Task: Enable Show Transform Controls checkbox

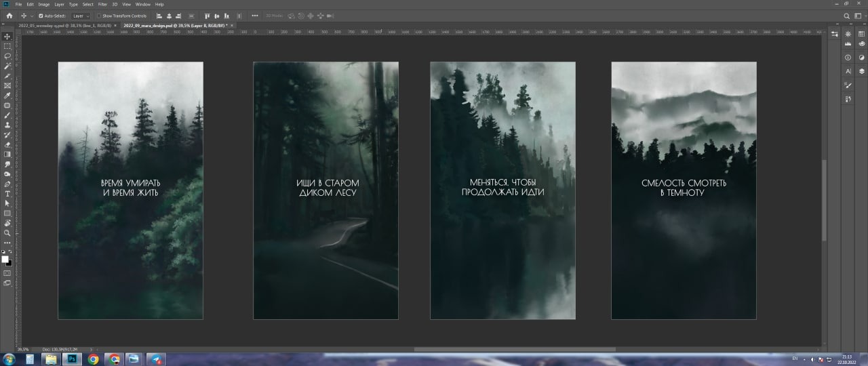Action: 98,16
